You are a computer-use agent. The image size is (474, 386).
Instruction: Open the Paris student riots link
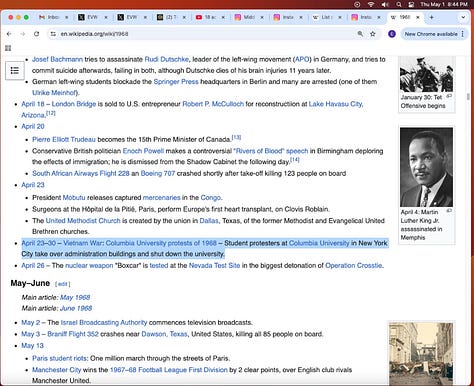click(60, 358)
